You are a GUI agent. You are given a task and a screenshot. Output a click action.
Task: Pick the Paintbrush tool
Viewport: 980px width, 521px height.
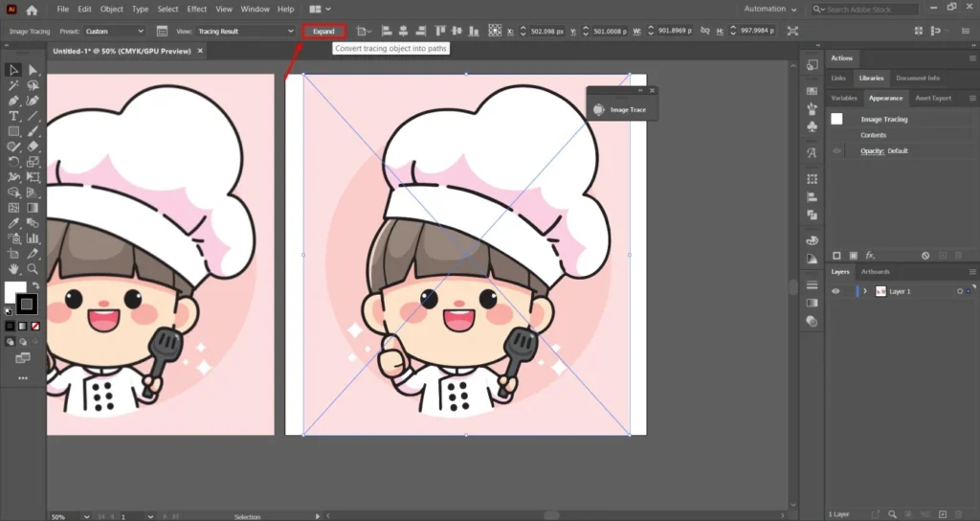pos(33,131)
